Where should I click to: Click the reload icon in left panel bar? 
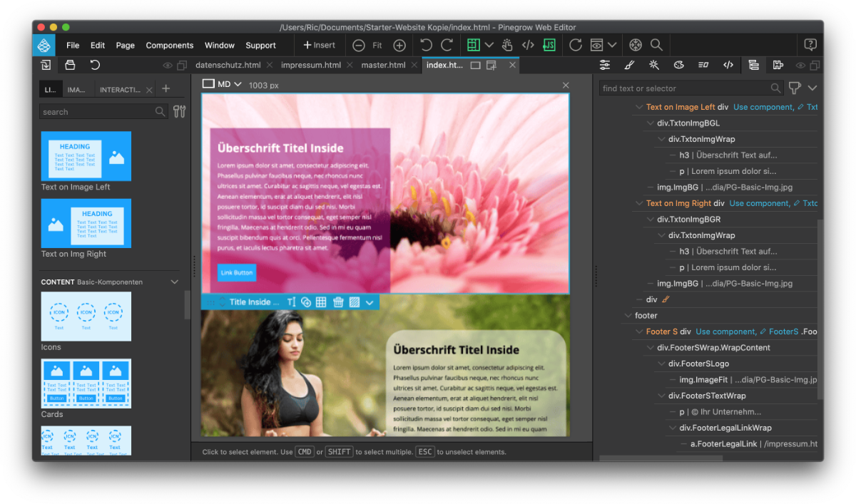tap(94, 65)
